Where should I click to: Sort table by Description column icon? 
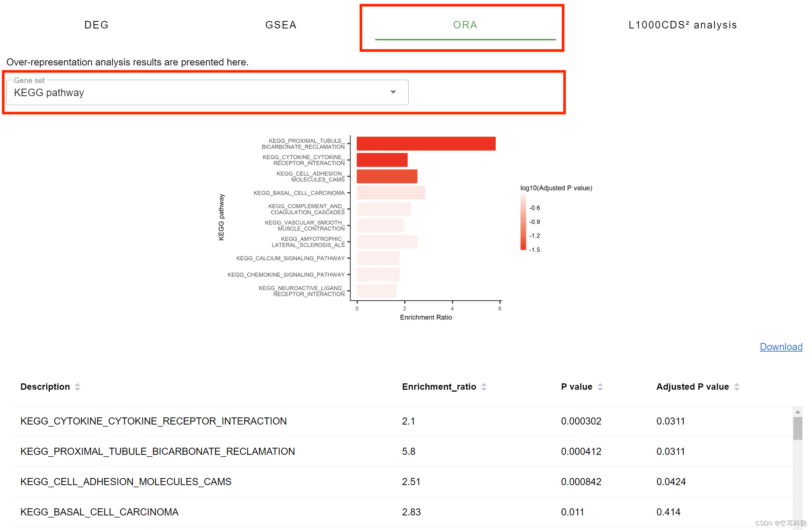click(77, 387)
